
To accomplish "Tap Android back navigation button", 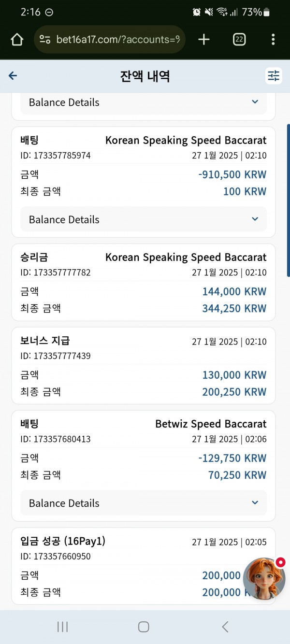I will click(225, 627).
